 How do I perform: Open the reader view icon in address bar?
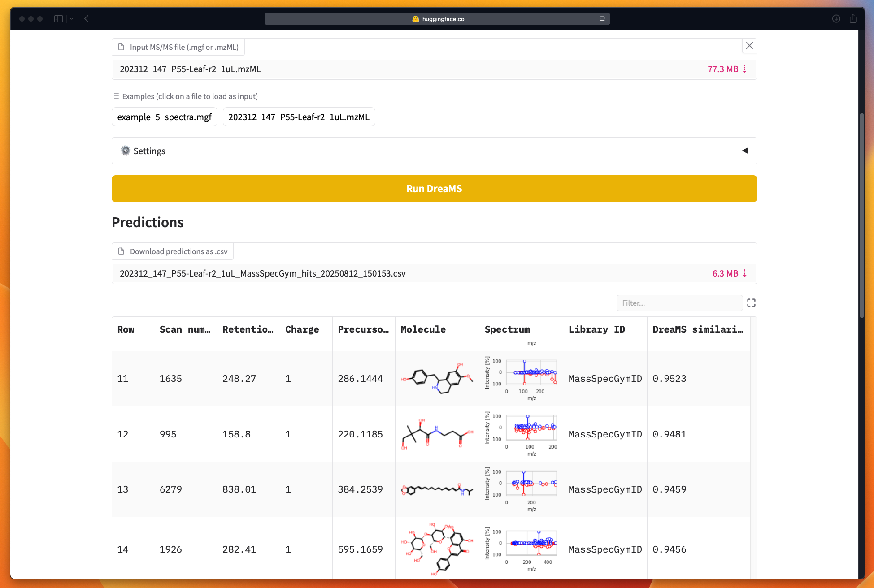(x=602, y=19)
